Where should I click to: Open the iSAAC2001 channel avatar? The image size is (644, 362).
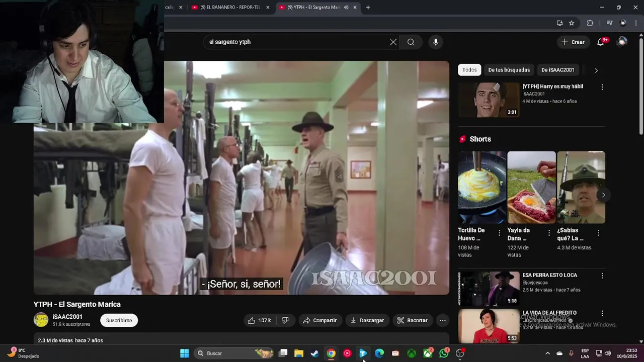coord(41,320)
